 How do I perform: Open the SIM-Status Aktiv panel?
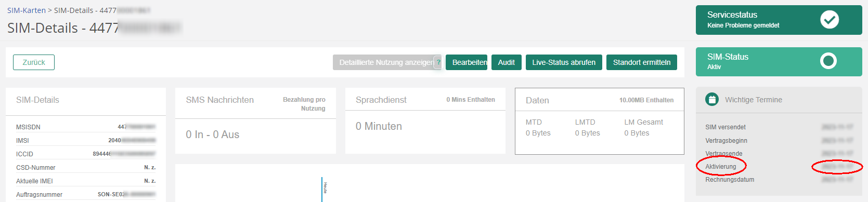point(779,62)
